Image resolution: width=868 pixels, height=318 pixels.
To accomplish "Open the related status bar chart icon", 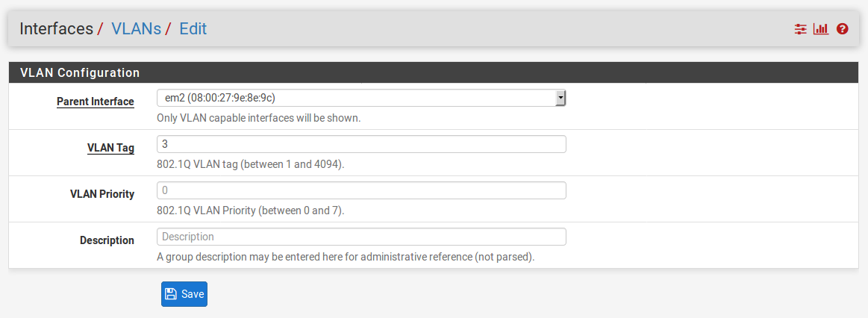I will (821, 29).
